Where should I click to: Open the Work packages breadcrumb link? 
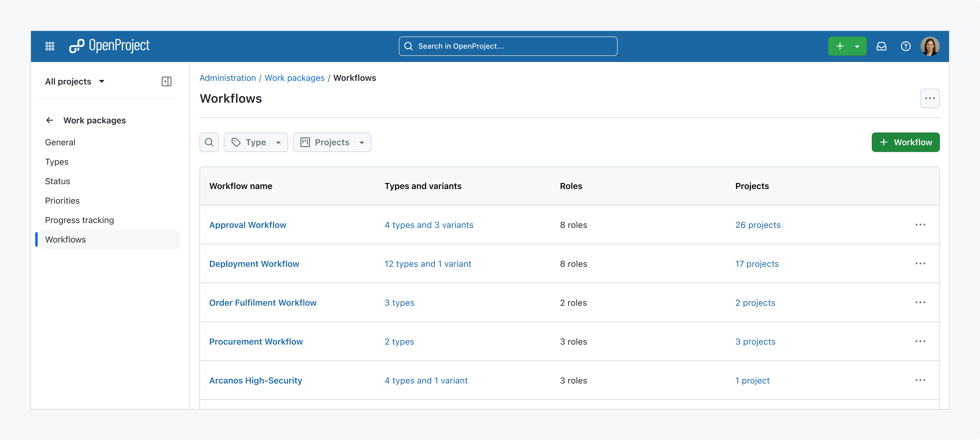pos(295,78)
